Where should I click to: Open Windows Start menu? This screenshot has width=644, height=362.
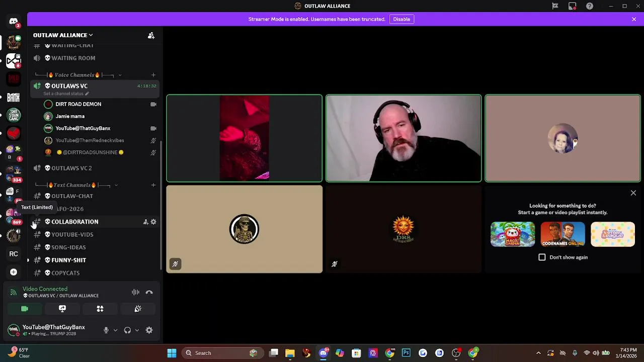(172, 353)
